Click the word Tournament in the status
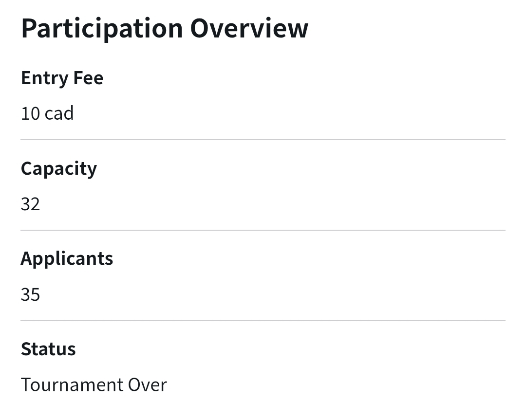The image size is (526, 420). 71,385
